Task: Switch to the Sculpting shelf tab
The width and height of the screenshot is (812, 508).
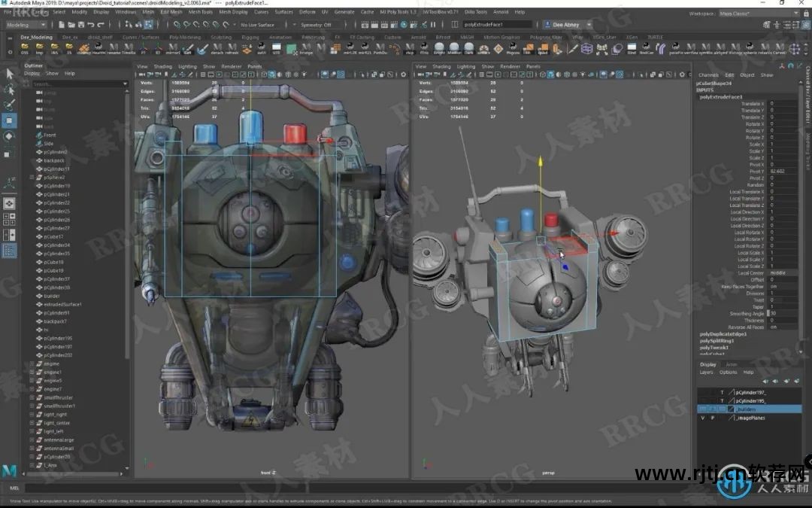Action: (x=221, y=37)
